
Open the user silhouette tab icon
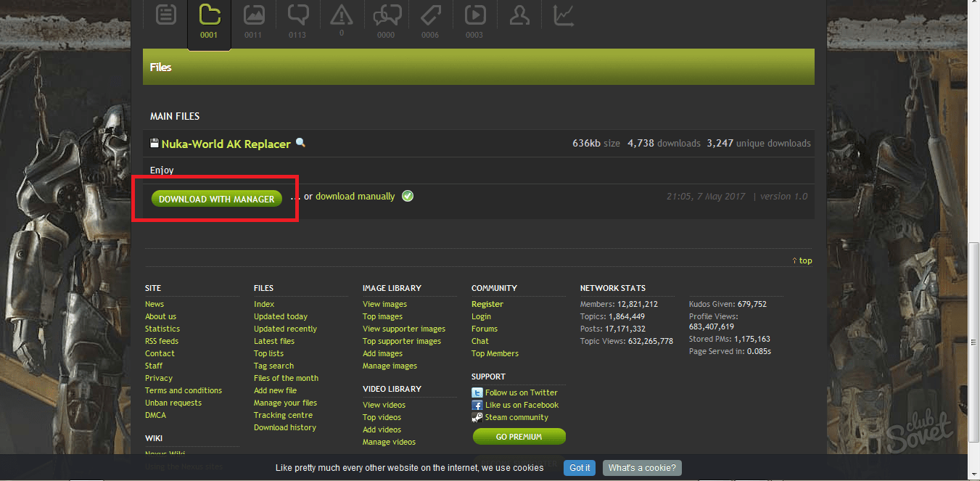click(x=519, y=15)
